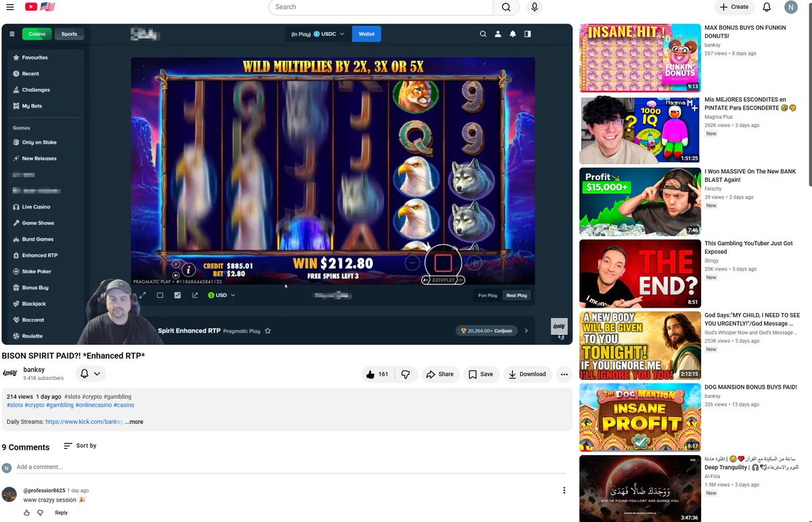Open the YouTube guide hamburger menu

tap(9, 7)
